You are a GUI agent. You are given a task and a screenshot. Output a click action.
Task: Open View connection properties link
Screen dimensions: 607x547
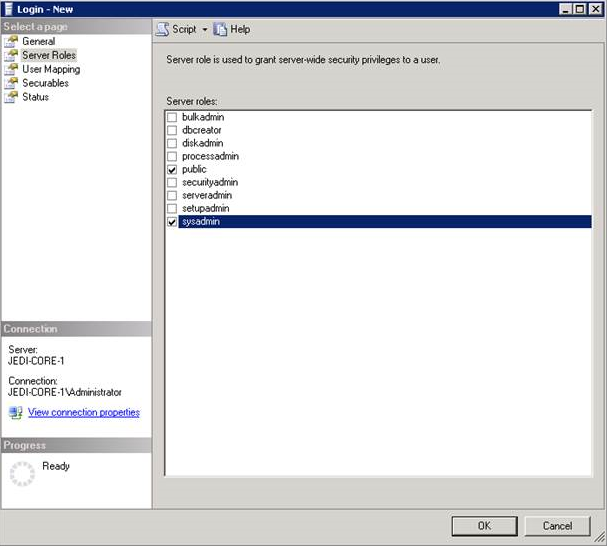coord(84,413)
